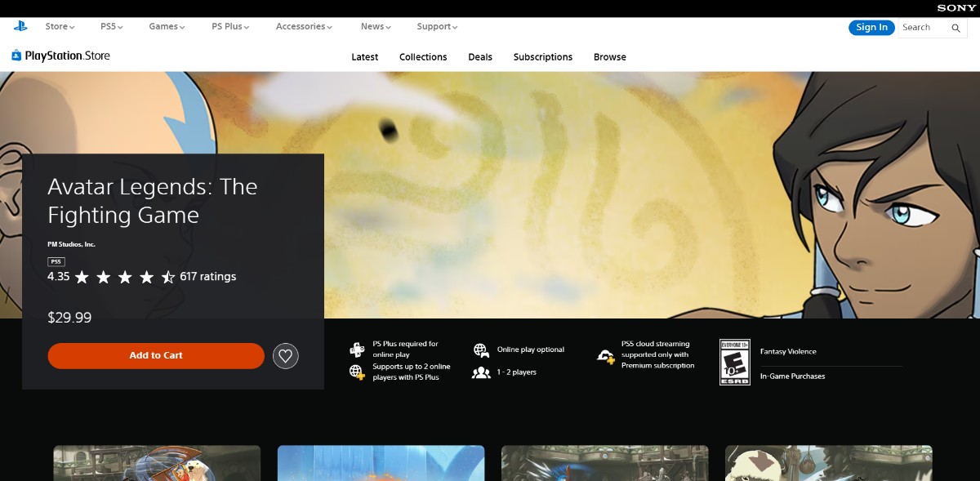Add game to wishlist with heart icon

click(x=285, y=356)
